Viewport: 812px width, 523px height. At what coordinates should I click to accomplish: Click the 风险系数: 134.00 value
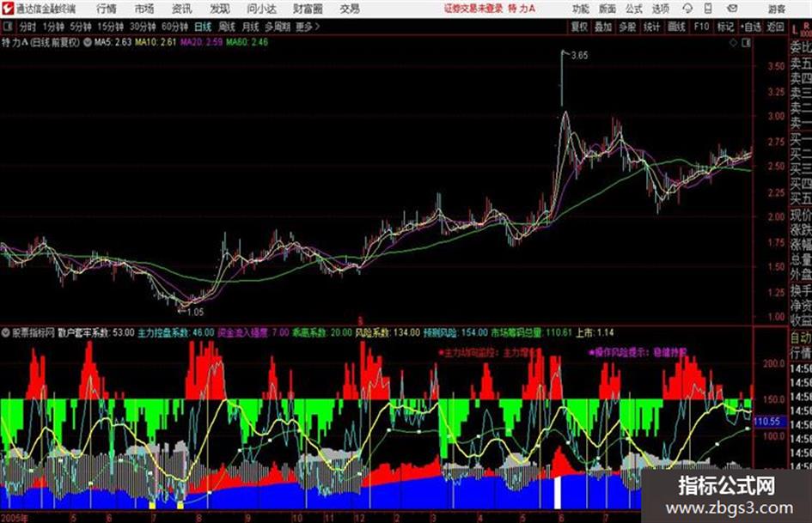coord(388,332)
